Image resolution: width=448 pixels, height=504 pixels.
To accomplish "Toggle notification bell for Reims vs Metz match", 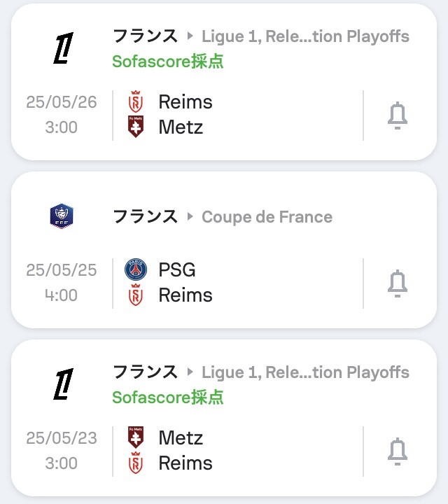I will click(398, 115).
